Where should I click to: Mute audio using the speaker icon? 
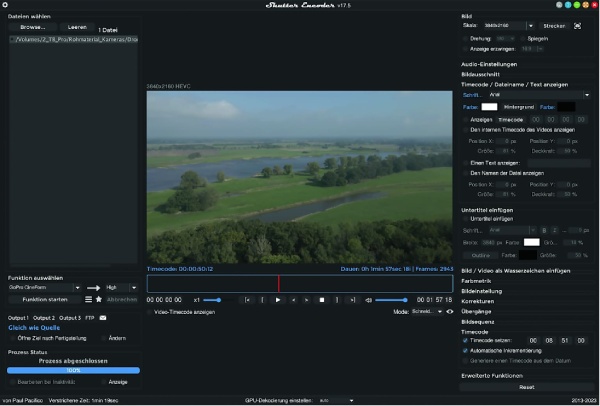point(368,300)
